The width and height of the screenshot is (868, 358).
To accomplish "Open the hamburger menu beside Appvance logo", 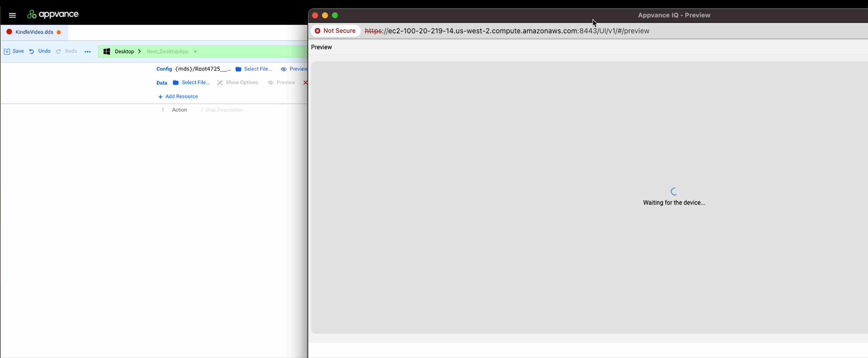I will [x=12, y=15].
